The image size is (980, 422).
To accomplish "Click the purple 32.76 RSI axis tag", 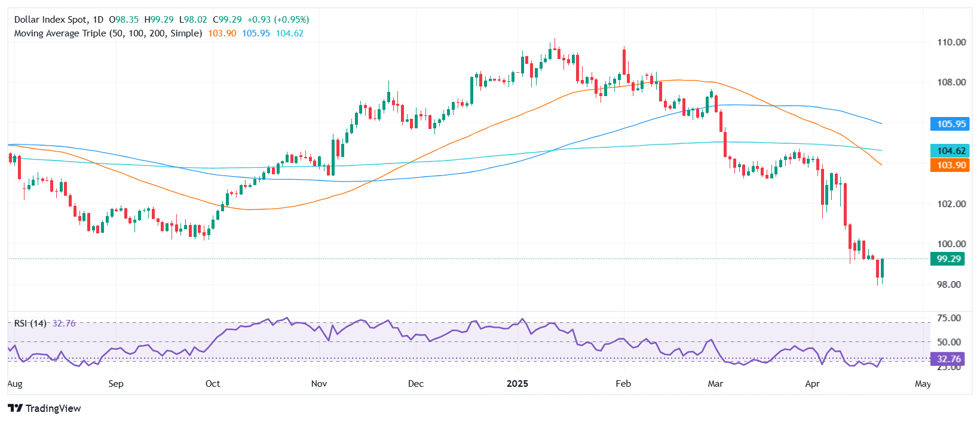I will pyautogui.click(x=948, y=359).
